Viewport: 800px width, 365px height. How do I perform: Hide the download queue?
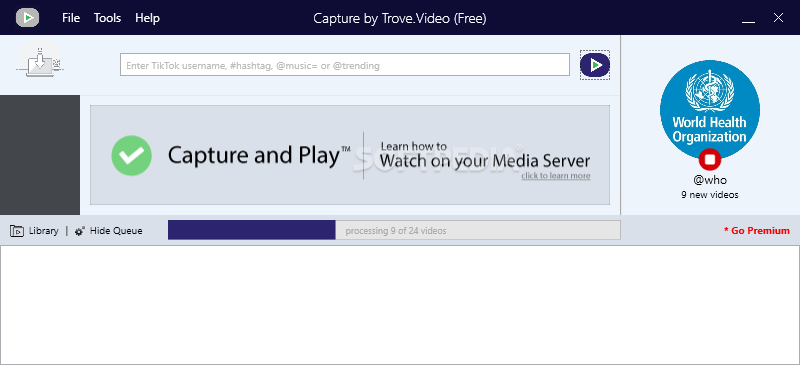click(116, 231)
